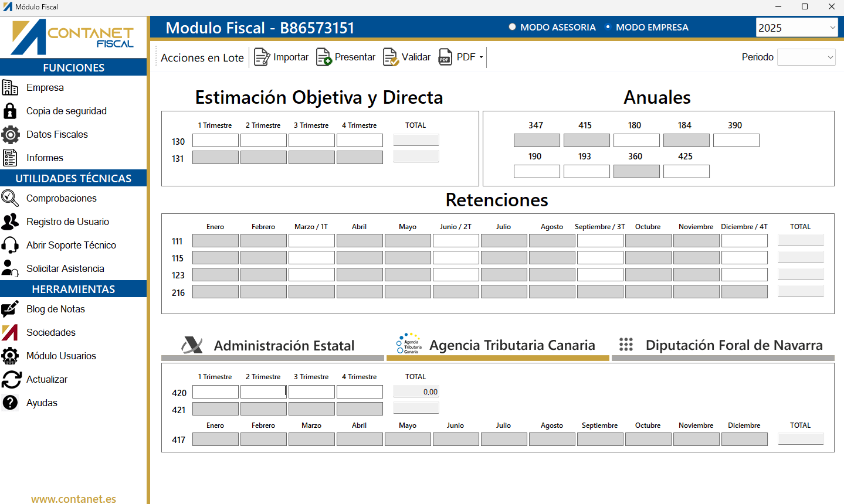
Task: Click the annual 180 field
Action: coord(636,141)
